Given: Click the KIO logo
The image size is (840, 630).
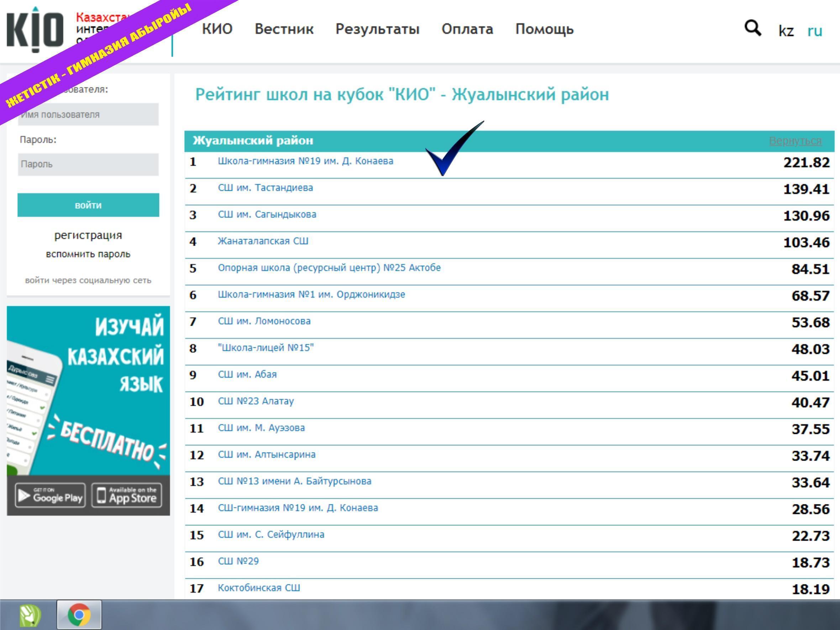Looking at the screenshot, I should tap(35, 30).
